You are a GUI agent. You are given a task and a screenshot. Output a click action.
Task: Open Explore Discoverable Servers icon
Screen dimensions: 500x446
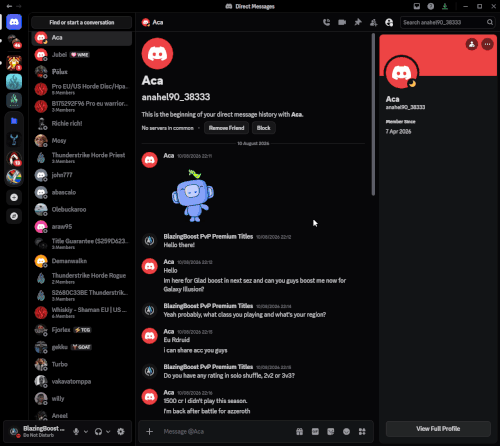click(x=14, y=216)
